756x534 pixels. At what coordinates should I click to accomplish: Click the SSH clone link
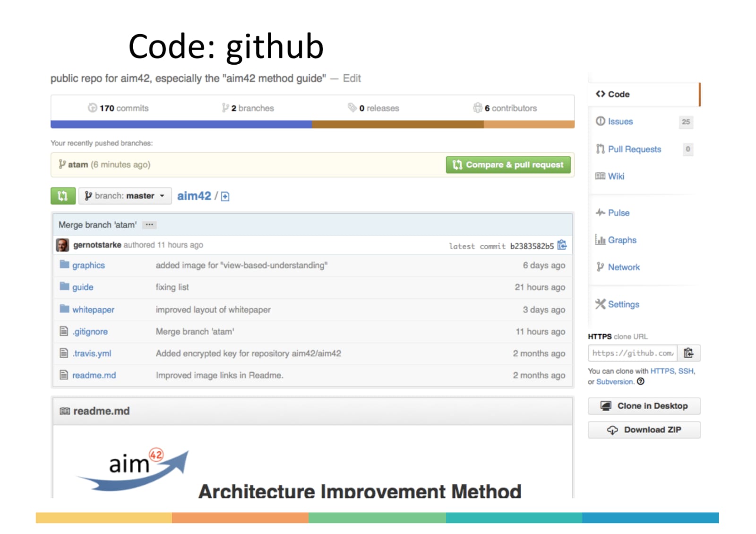686,371
